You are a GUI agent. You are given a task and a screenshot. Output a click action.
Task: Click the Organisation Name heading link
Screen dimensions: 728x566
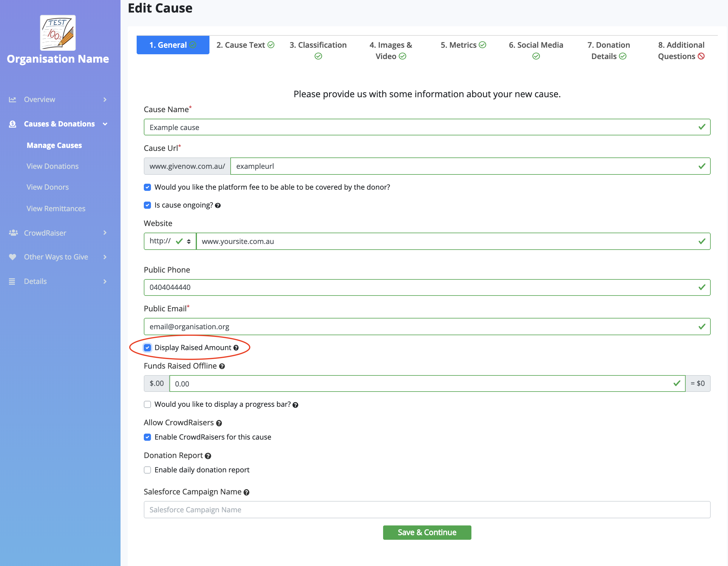(x=58, y=59)
